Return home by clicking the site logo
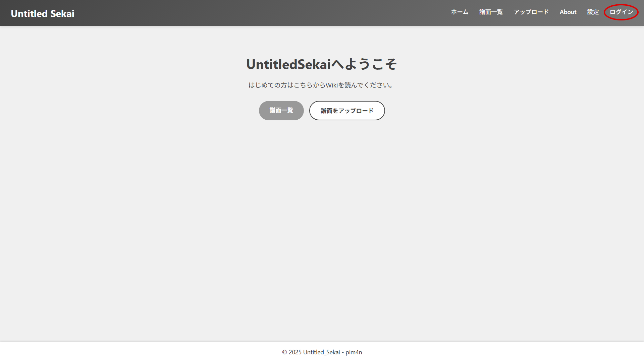644x362 pixels. click(42, 13)
